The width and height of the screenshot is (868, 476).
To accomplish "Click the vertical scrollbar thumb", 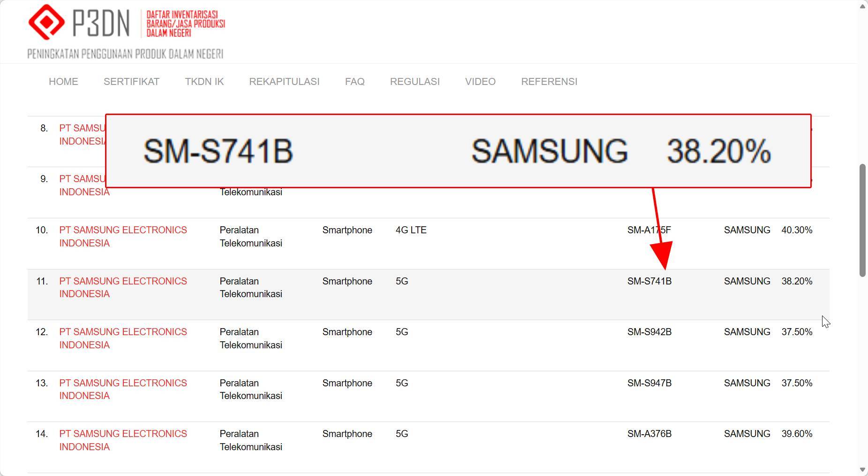I will [863, 221].
